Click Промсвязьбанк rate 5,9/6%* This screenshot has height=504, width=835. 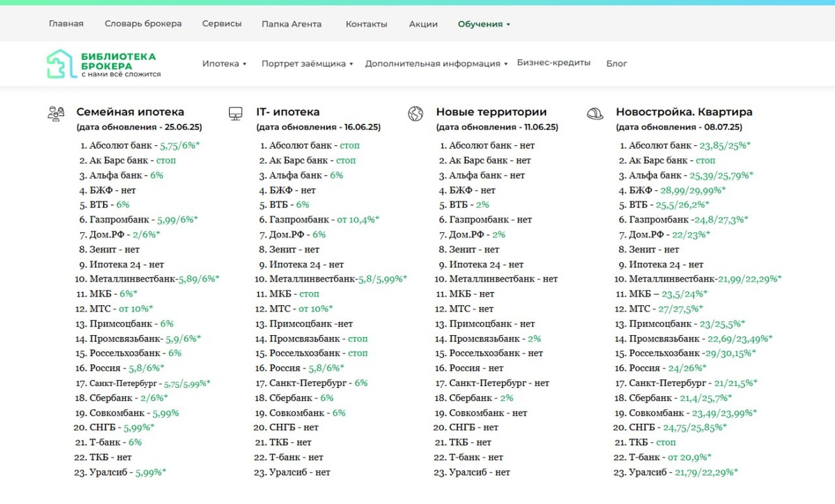pyautogui.click(x=183, y=339)
